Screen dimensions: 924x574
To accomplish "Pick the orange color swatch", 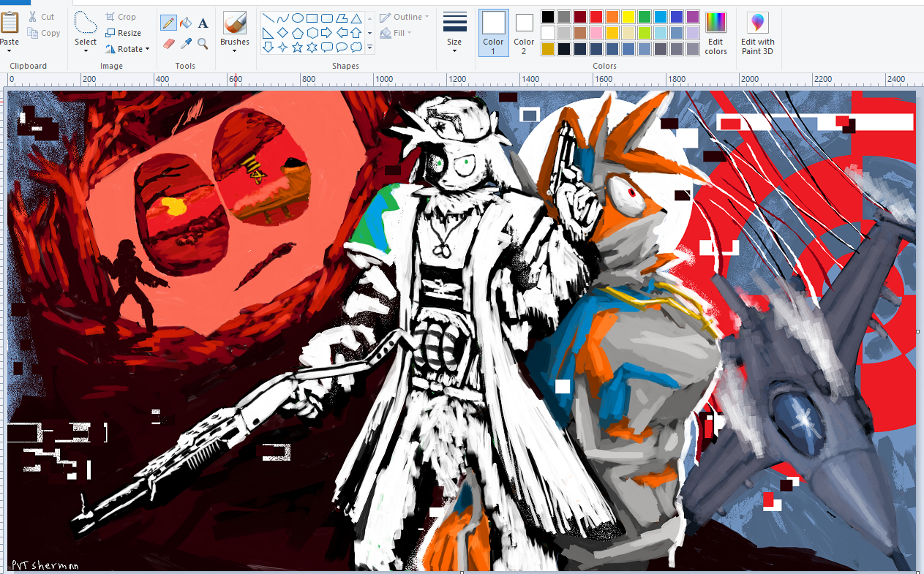I will coord(612,17).
